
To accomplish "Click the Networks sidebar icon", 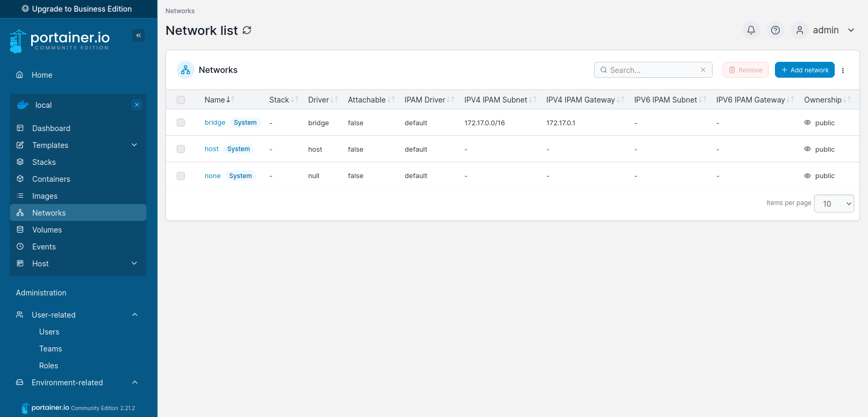I will click(x=20, y=212).
